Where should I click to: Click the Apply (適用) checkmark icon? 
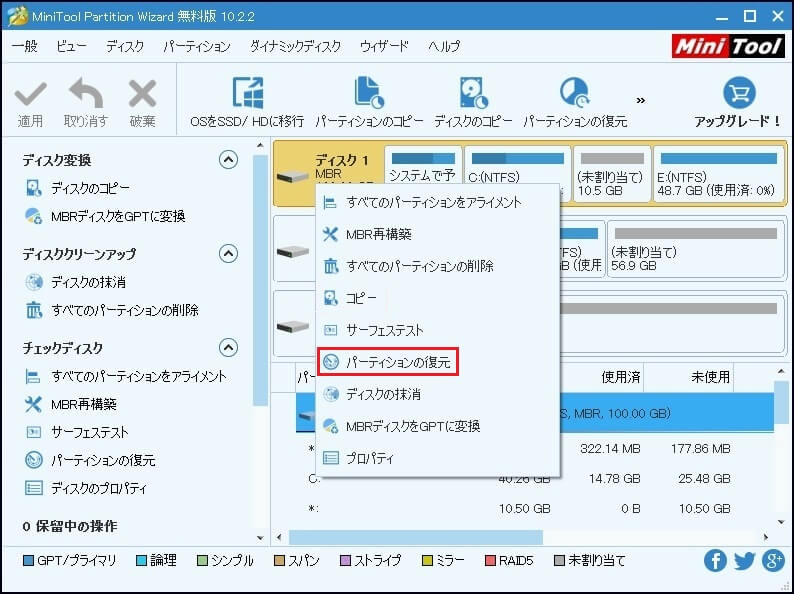[x=30, y=94]
